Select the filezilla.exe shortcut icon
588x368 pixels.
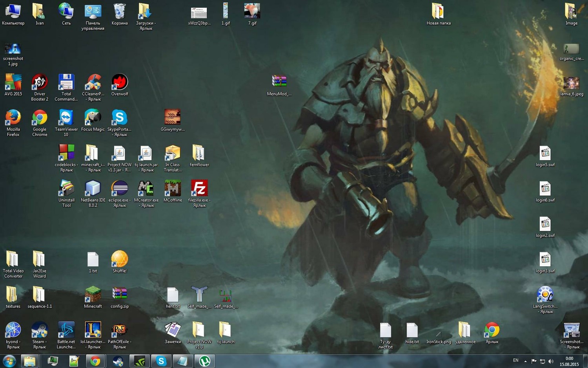click(199, 189)
